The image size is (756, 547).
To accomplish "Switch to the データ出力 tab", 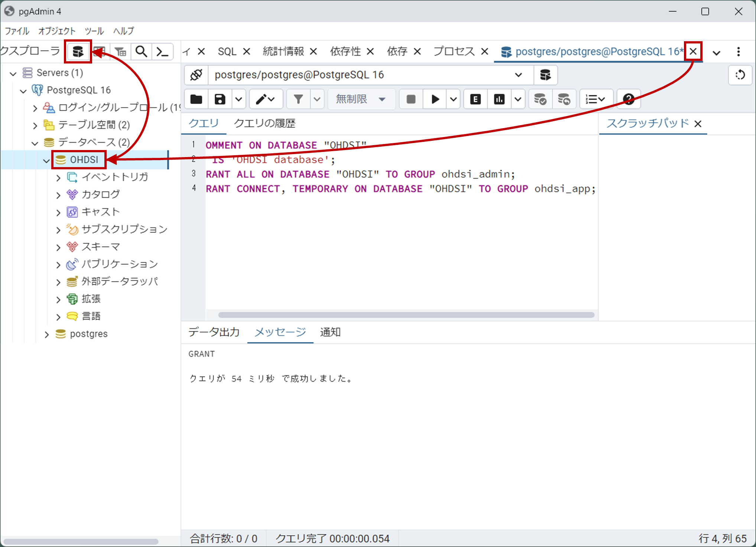I will pos(214,332).
